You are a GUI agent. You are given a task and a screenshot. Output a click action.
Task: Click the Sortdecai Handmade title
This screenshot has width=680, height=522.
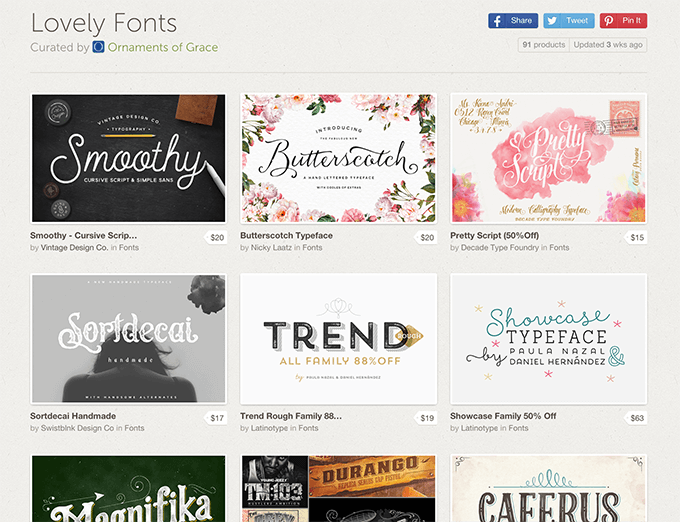pos(73,416)
